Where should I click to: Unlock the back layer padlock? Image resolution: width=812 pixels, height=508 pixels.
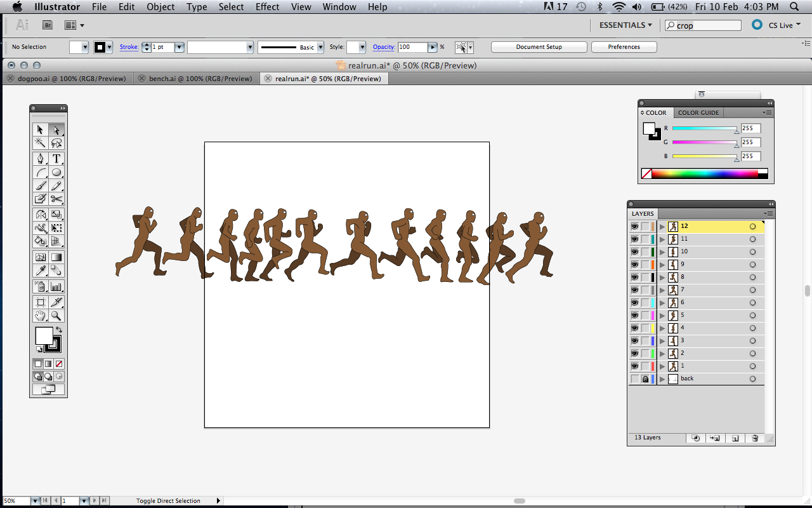click(645, 379)
